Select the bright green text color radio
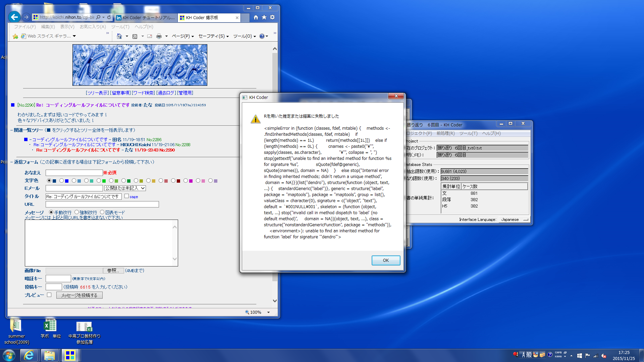Image resolution: width=644 pixels, height=362 pixels. [x=99, y=181]
